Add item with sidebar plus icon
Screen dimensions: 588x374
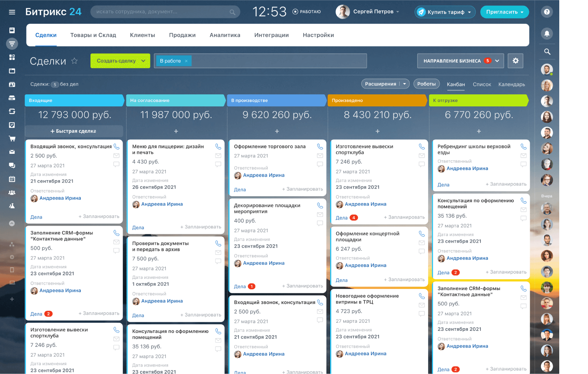click(12, 299)
